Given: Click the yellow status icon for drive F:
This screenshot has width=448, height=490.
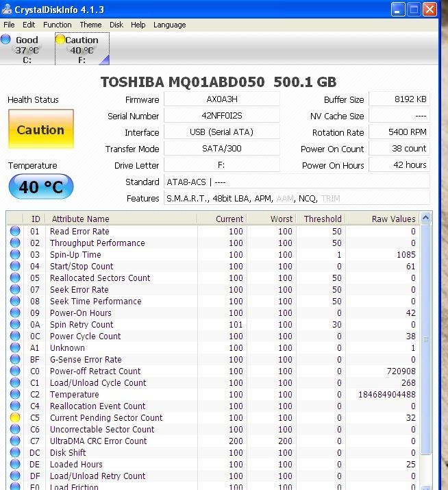Looking at the screenshot, I should (60, 39).
